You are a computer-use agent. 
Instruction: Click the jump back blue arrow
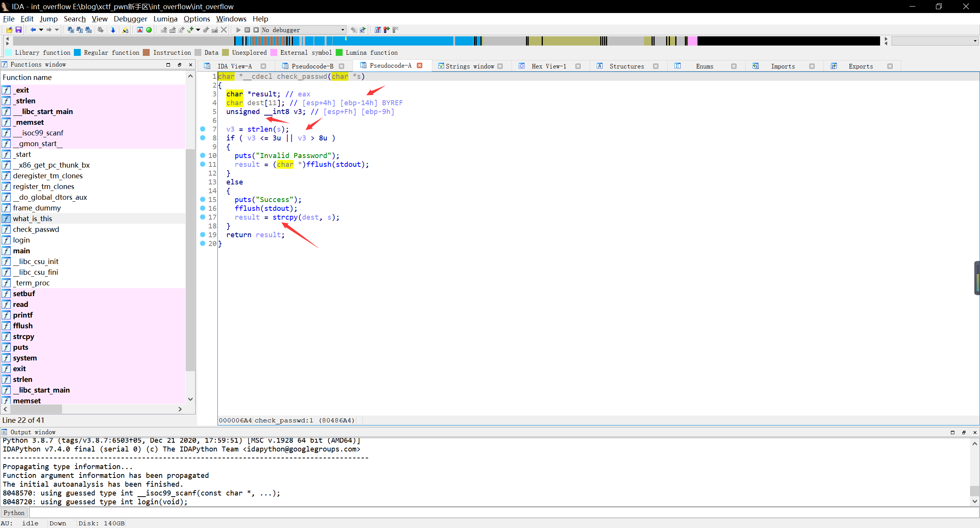(x=33, y=30)
